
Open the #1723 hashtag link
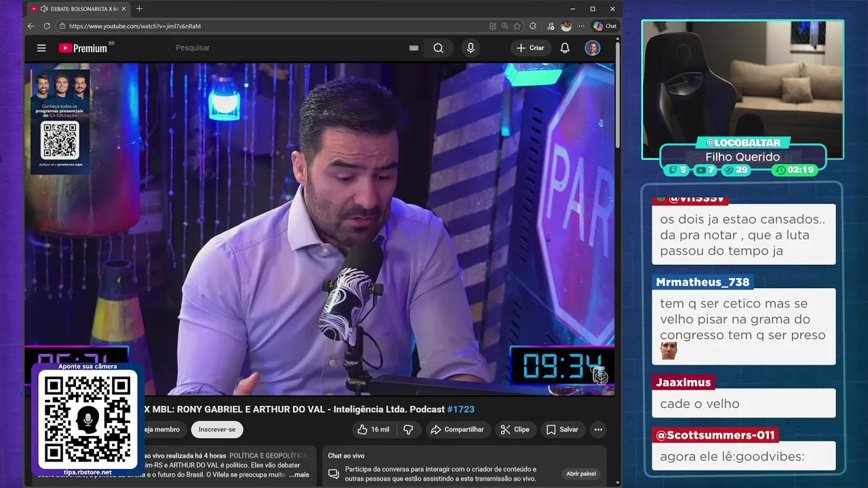tap(461, 409)
